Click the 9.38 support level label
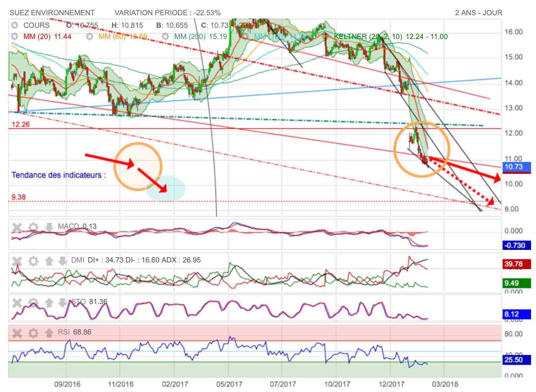The image size is (536, 392). [19, 197]
